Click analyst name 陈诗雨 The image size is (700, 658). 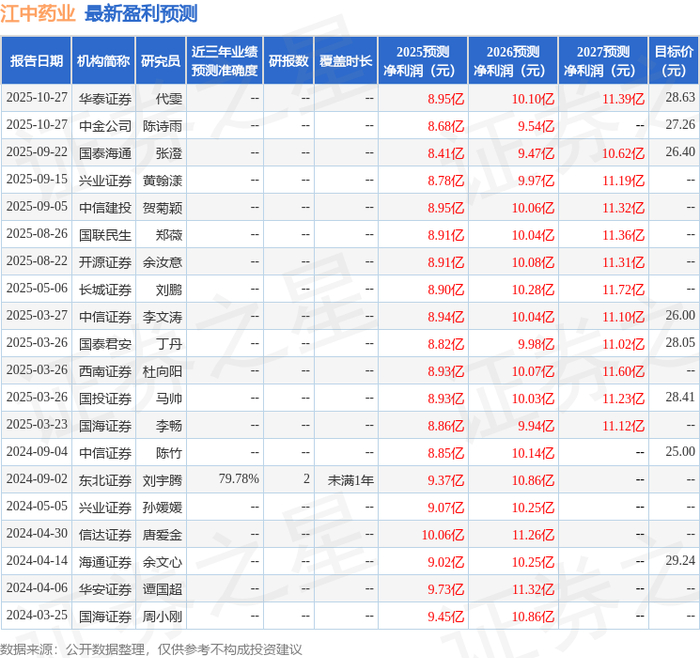pos(162,126)
